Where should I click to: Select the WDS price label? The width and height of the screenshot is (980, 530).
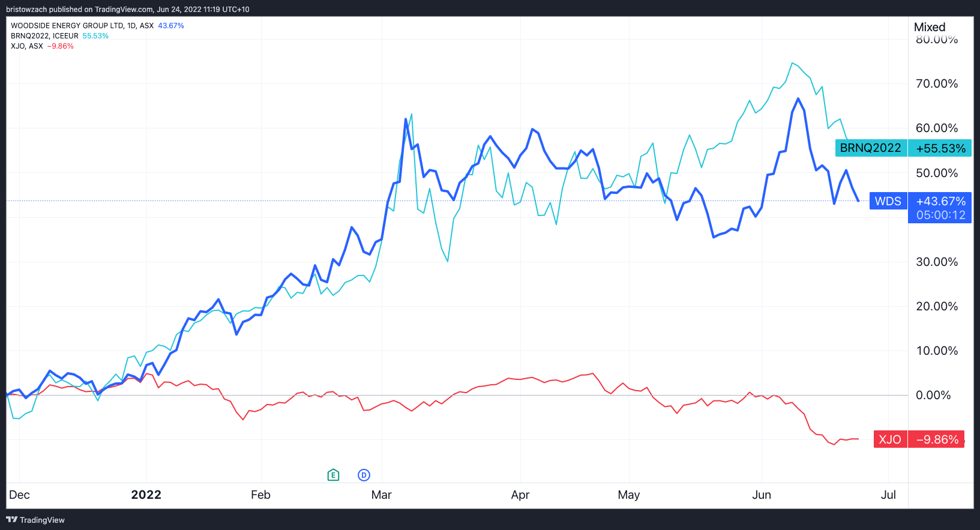[x=888, y=201]
